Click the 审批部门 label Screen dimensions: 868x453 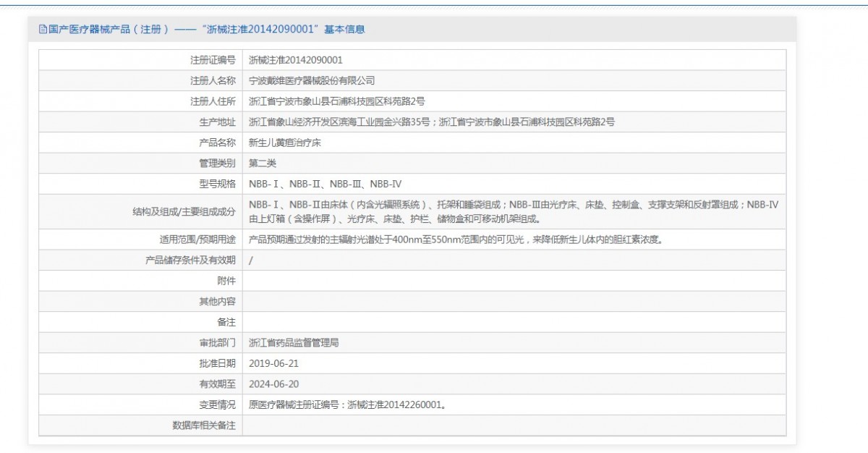tap(218, 342)
